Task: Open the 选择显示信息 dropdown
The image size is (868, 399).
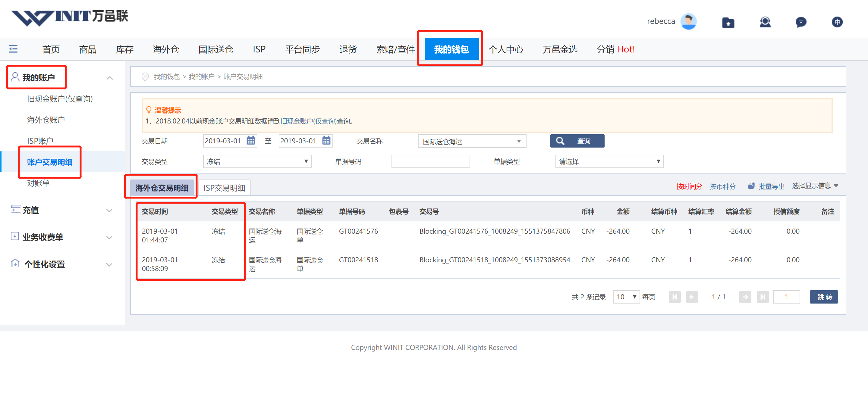Action: pyautogui.click(x=815, y=185)
